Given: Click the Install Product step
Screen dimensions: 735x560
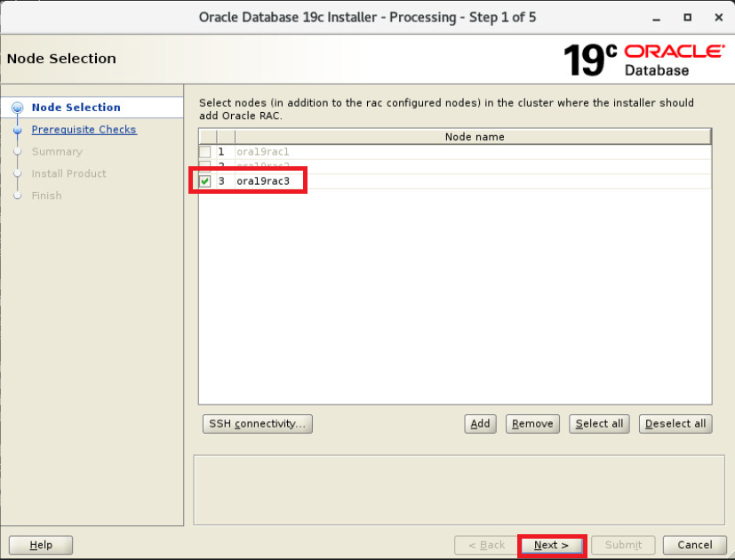Looking at the screenshot, I should tap(69, 173).
